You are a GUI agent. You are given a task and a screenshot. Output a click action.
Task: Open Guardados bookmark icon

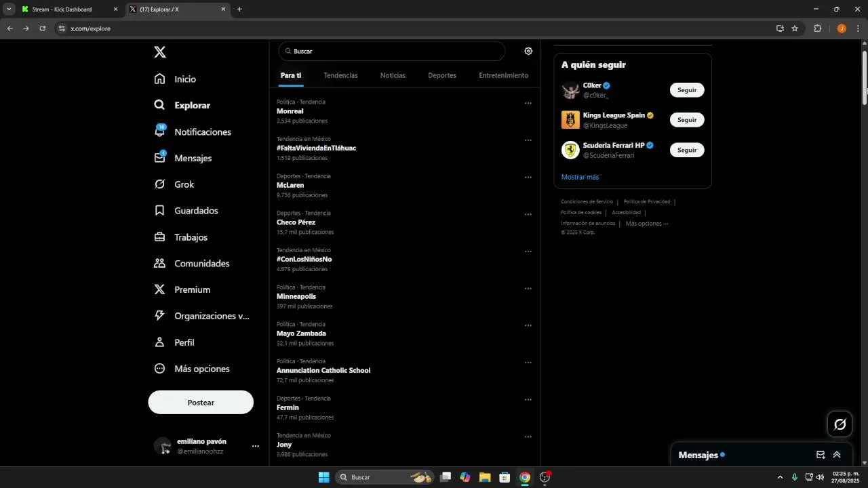point(159,211)
